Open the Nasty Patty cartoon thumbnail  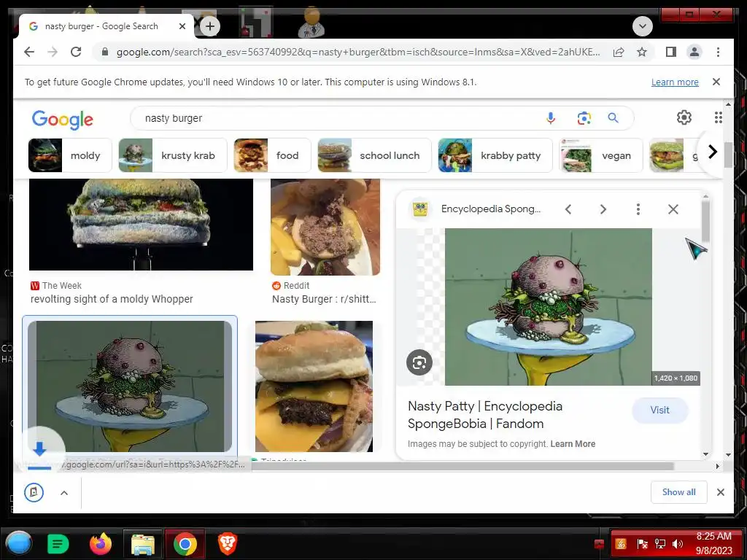[x=130, y=386]
